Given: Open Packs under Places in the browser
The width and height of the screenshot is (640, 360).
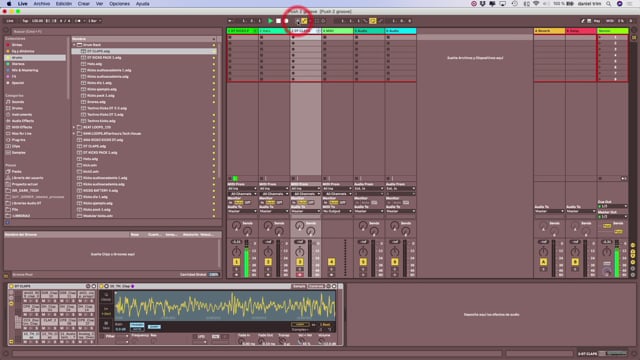Looking at the screenshot, I should pos(16,172).
